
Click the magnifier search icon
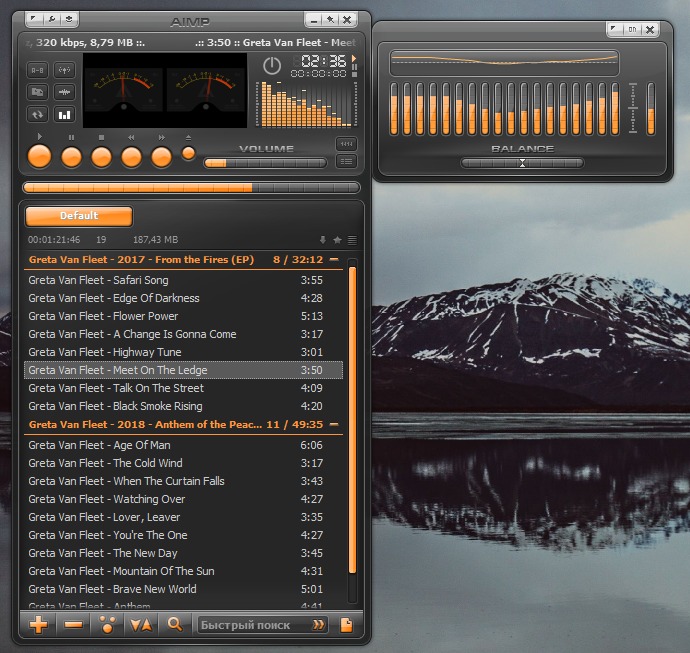pos(175,625)
